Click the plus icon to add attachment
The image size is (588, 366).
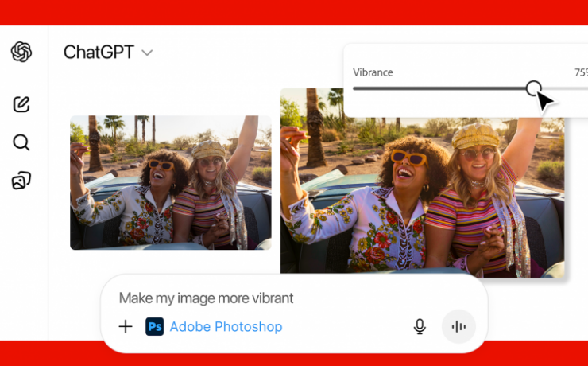(x=126, y=326)
